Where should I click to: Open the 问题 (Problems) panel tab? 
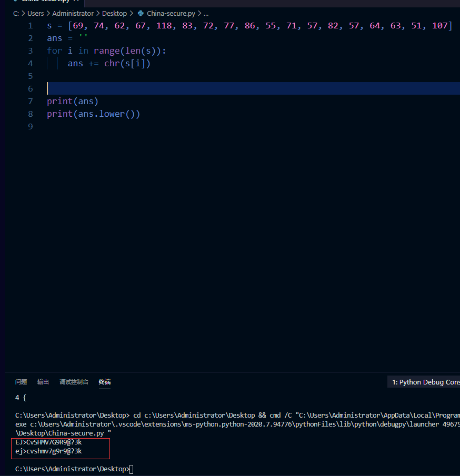(x=21, y=382)
